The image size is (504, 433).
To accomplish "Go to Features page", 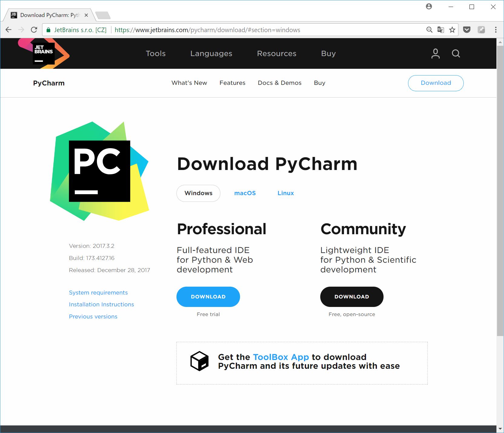I will (x=232, y=83).
